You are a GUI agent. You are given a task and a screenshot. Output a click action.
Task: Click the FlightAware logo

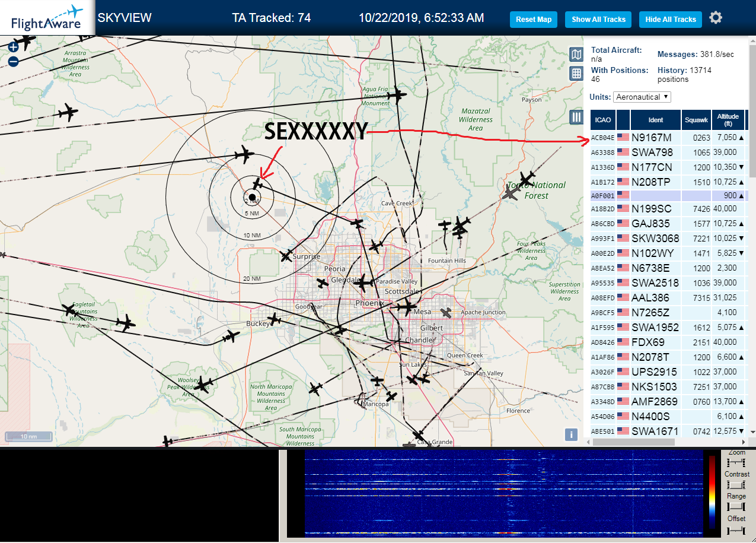(x=47, y=18)
